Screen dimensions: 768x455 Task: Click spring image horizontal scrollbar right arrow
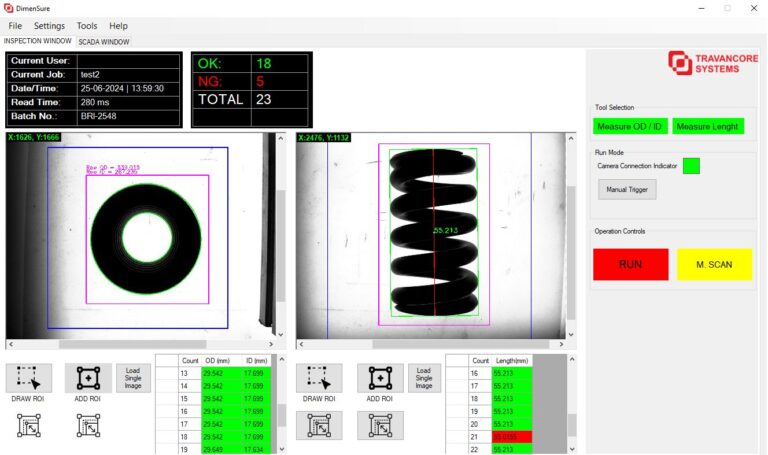(x=561, y=344)
